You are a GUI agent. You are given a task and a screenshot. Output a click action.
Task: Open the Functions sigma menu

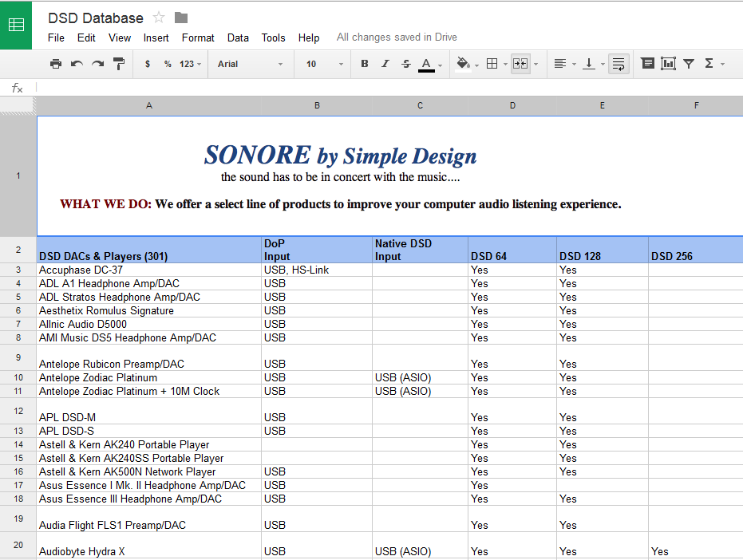709,64
